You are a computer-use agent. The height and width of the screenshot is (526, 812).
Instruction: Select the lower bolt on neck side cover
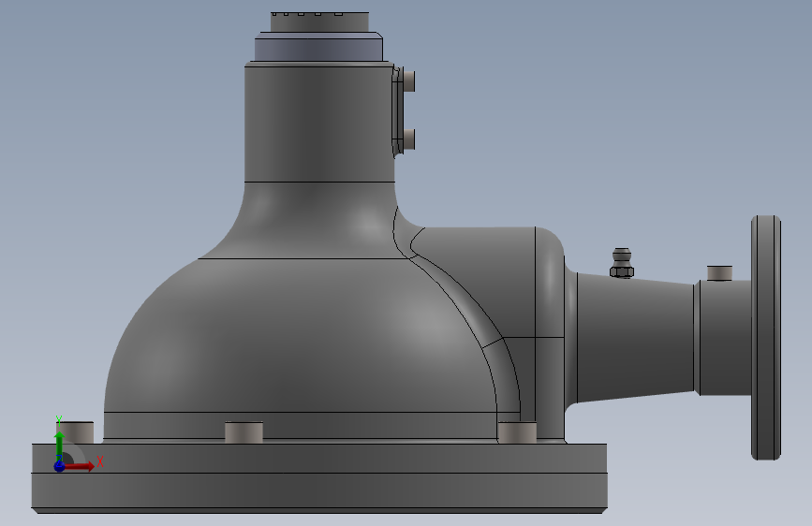pos(408,139)
